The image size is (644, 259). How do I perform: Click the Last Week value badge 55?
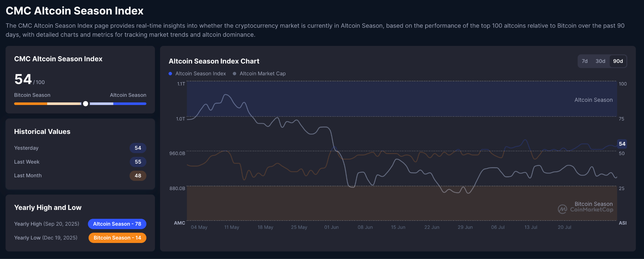tap(138, 162)
